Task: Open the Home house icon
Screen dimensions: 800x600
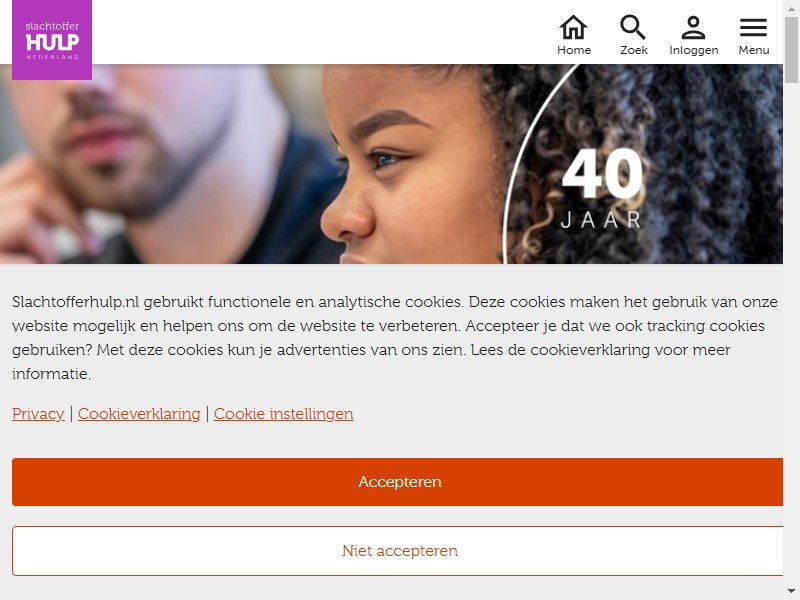Action: pyautogui.click(x=573, y=27)
